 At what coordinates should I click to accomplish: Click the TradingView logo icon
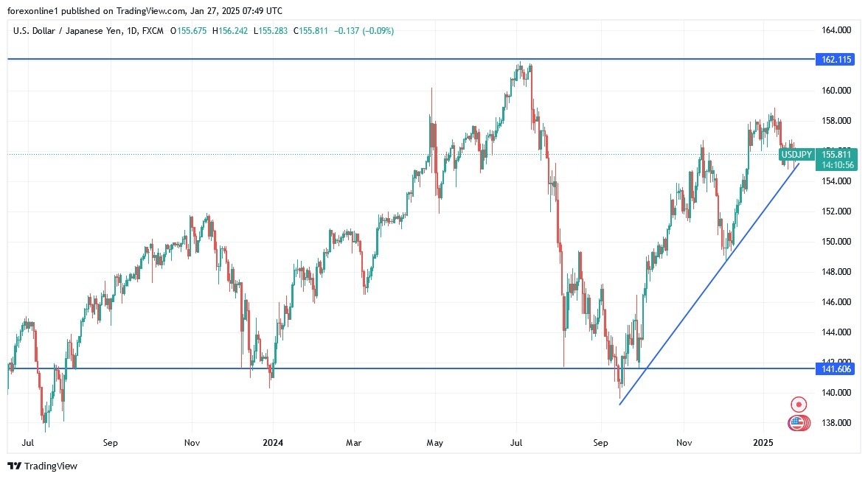point(14,466)
